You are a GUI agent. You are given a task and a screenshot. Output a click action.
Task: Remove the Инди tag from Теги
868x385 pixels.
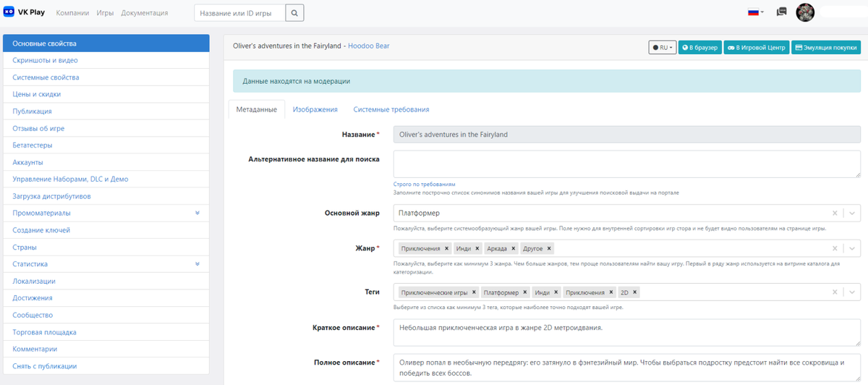556,292
